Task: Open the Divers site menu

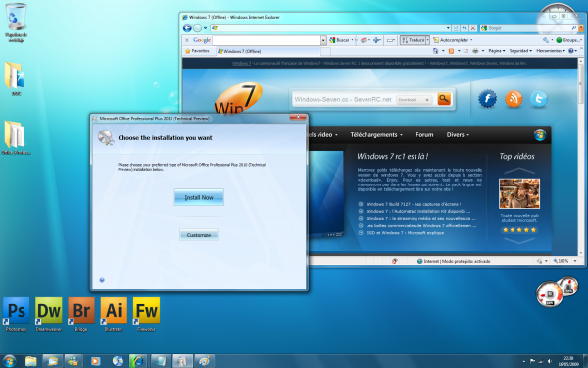Action: pyautogui.click(x=458, y=135)
